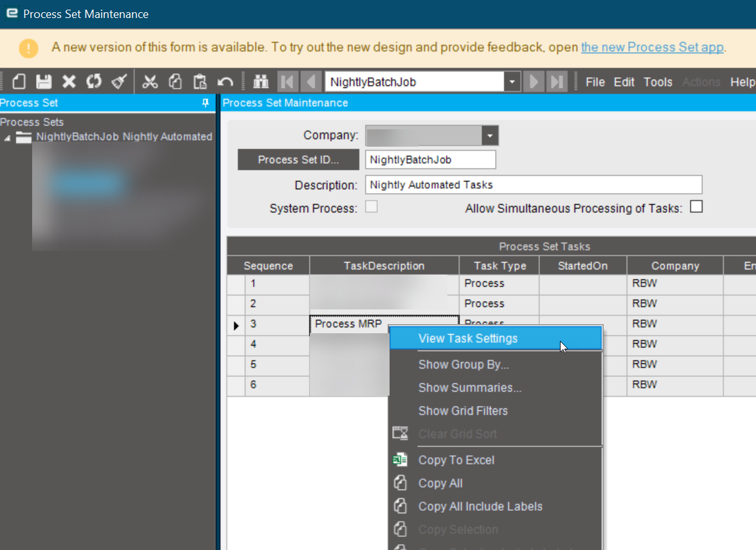Toggle the System Process checkbox
This screenshot has height=550, width=756.
[x=372, y=207]
